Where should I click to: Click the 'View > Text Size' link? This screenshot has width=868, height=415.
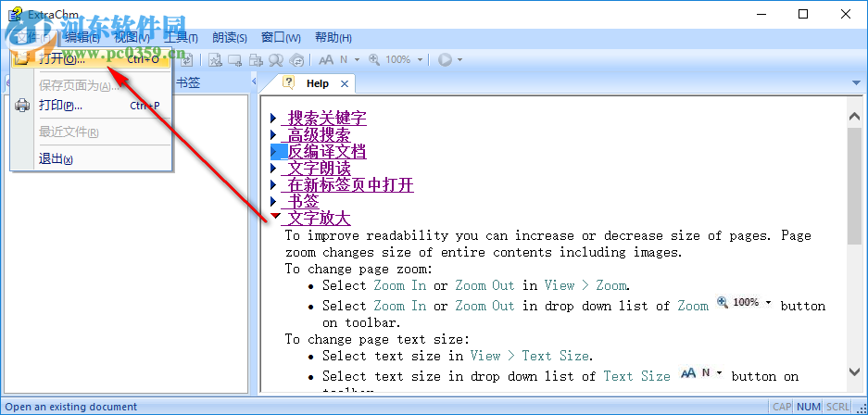[x=529, y=356]
